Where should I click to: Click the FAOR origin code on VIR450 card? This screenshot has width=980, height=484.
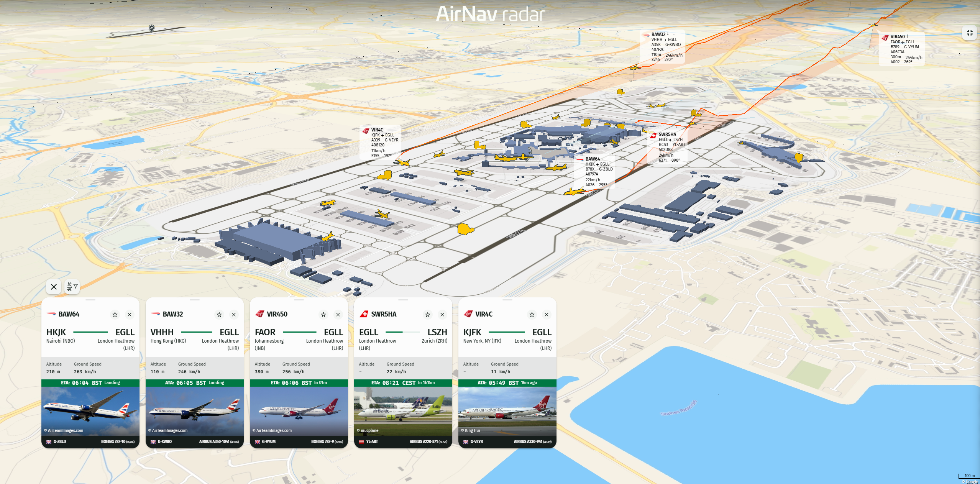[x=265, y=332]
